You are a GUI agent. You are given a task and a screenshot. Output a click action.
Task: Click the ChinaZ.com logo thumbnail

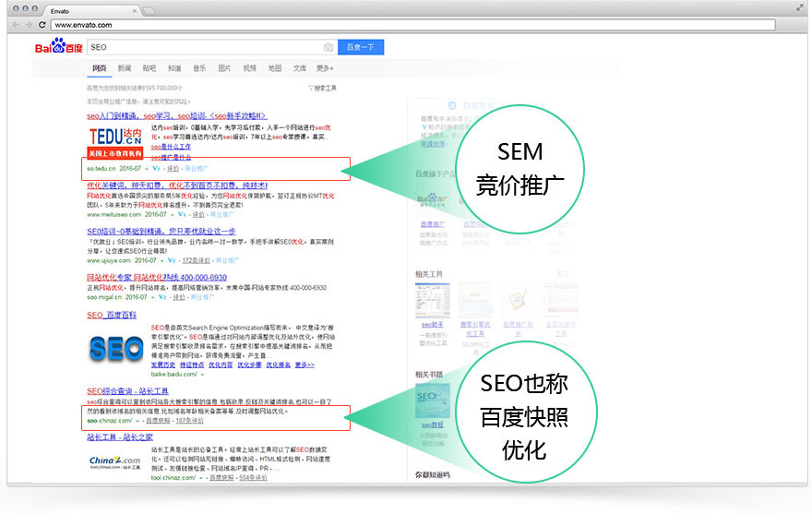(x=115, y=462)
